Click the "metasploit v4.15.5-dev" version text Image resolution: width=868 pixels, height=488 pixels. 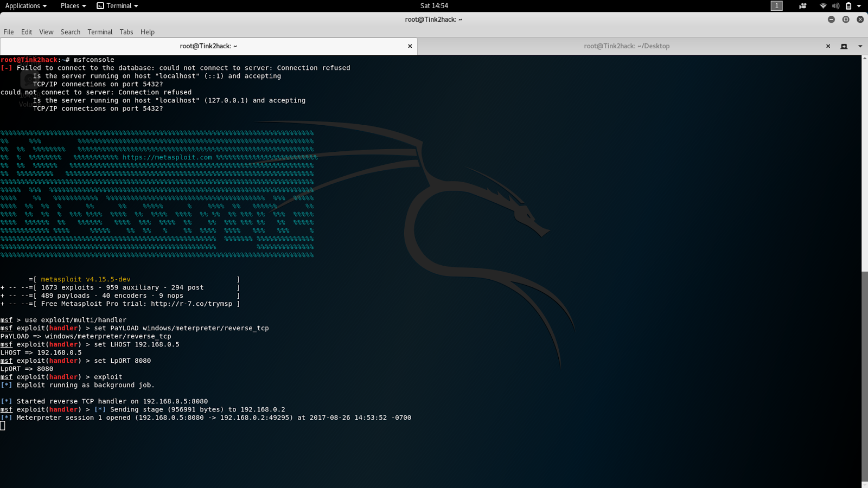click(x=86, y=279)
